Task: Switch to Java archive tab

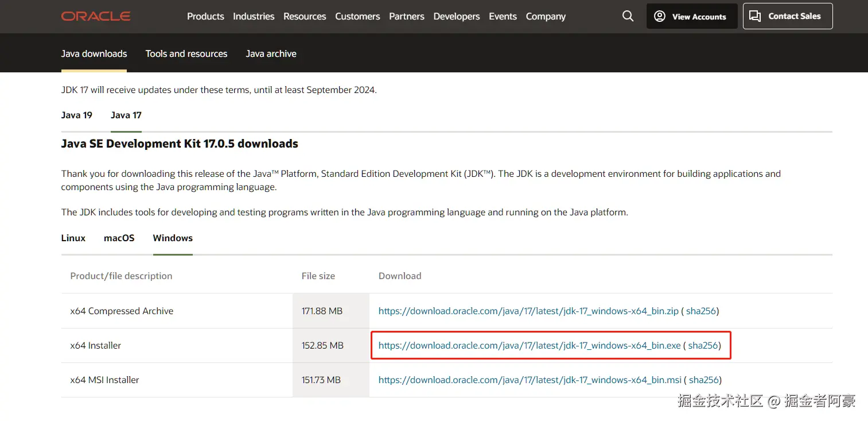Action: click(271, 53)
